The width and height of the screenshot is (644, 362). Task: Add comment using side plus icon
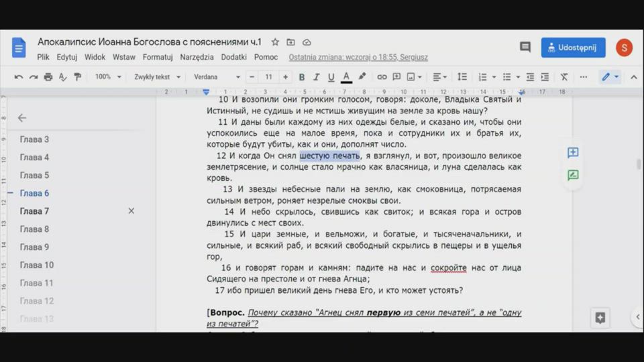point(573,153)
